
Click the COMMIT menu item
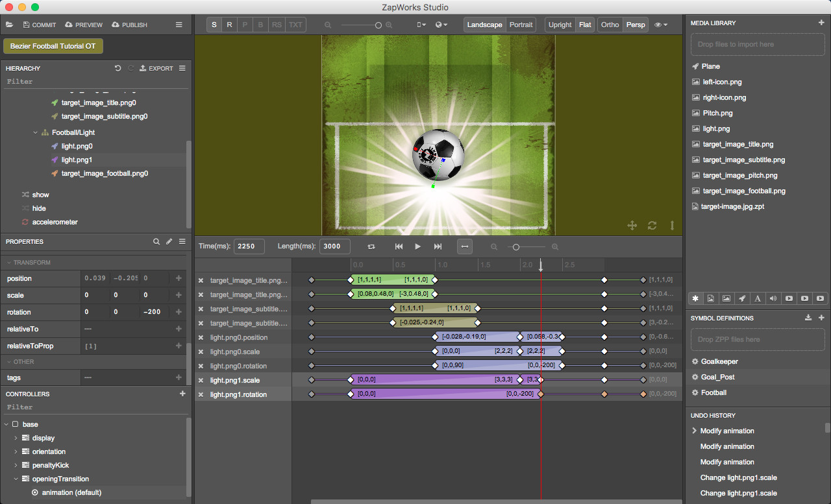pyautogui.click(x=39, y=25)
